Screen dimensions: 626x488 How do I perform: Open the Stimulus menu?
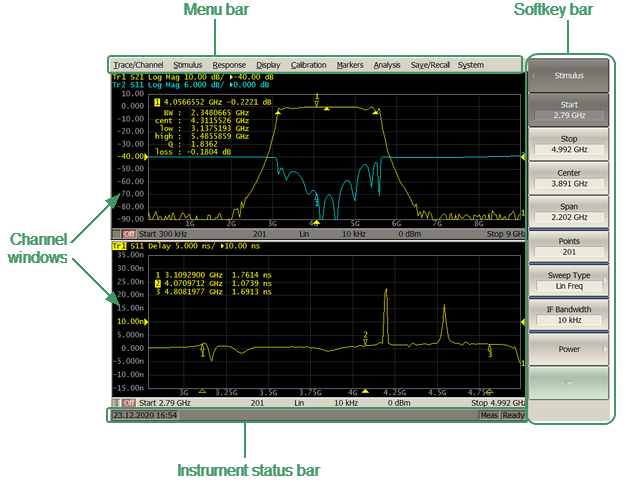coord(188,65)
